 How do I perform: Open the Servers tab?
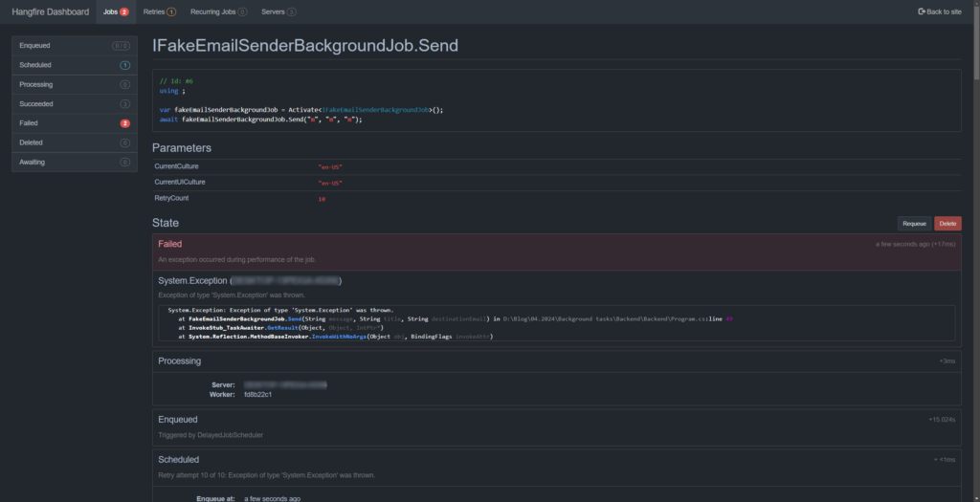(278, 11)
